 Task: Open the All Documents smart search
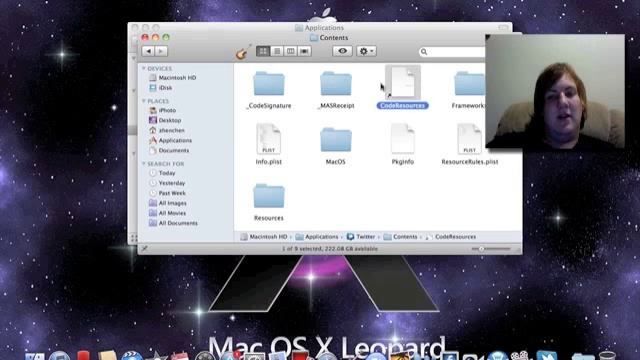[173, 223]
